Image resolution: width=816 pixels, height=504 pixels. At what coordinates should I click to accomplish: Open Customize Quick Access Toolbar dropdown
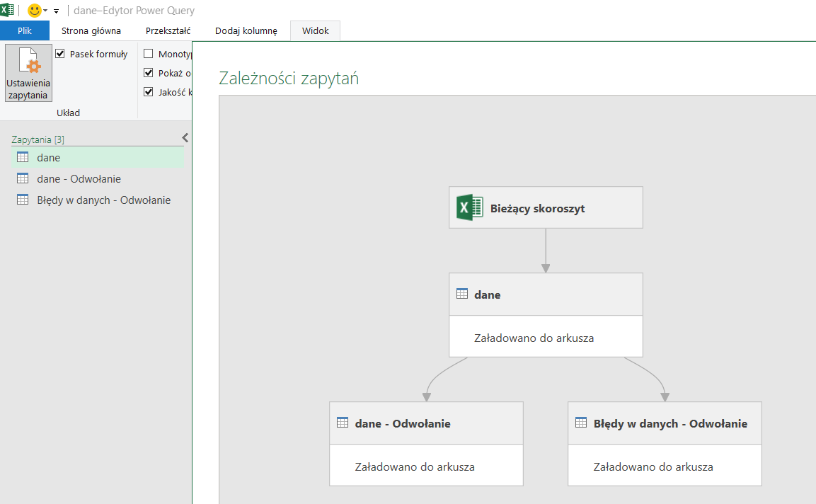click(56, 11)
